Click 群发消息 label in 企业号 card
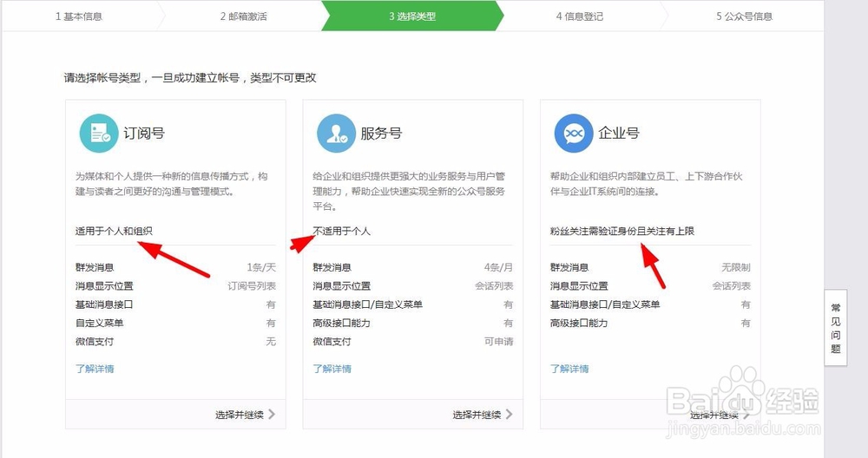Viewport: 868px width, 458px height. tap(569, 267)
